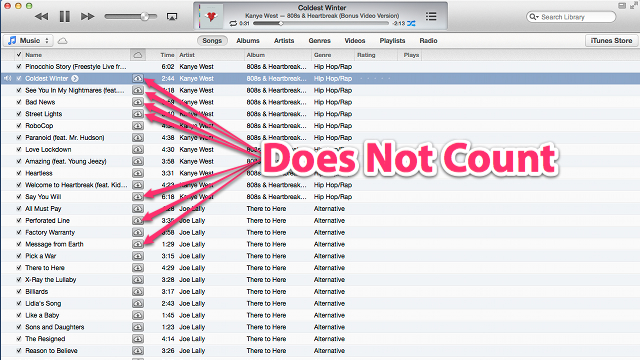Download Message from Earth from iCloud
The width and height of the screenshot is (640, 360).
click(138, 244)
